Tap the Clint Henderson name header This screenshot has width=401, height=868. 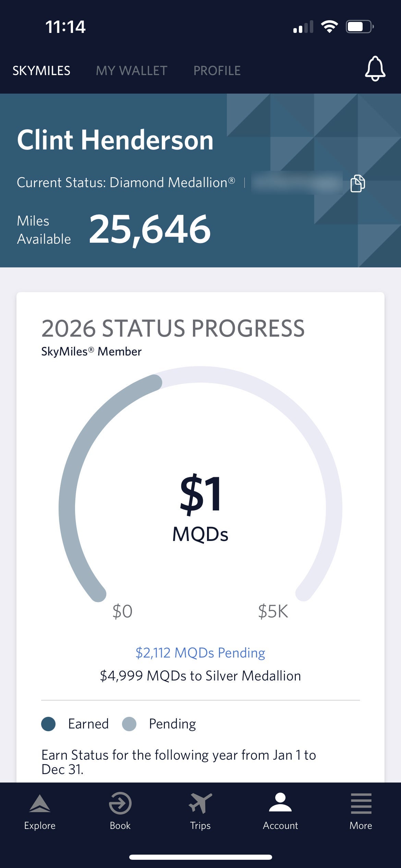(x=115, y=140)
